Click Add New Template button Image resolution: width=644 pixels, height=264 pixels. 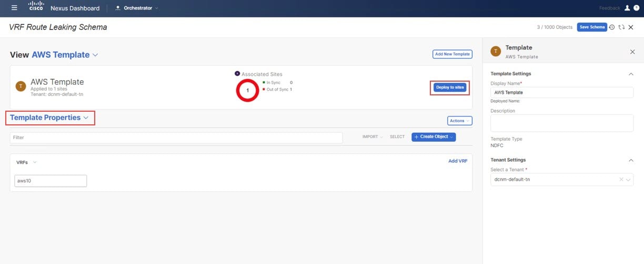coord(452,54)
